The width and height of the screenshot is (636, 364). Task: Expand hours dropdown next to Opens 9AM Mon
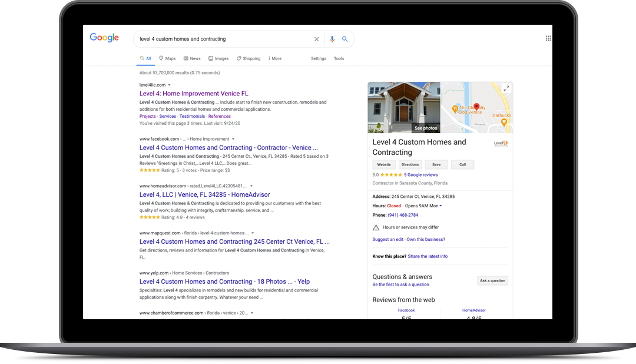tap(440, 206)
